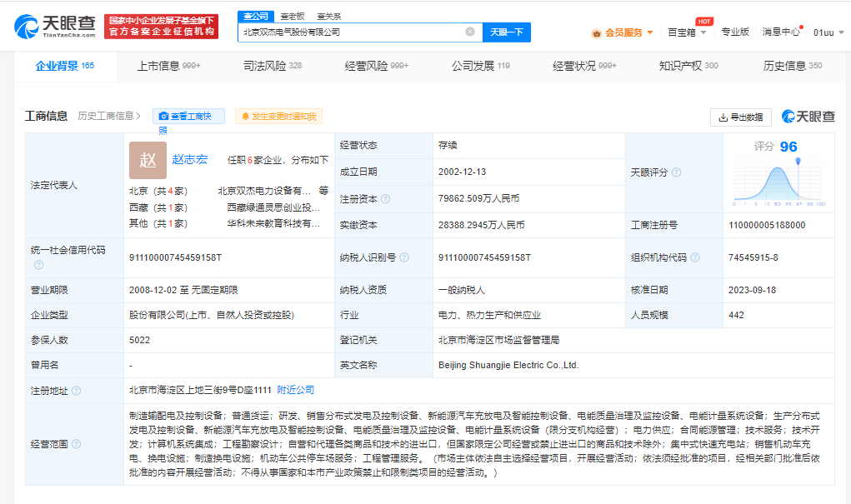Click the paid-in capital 28388.2945万人民币
851x504 pixels.
coord(482,225)
